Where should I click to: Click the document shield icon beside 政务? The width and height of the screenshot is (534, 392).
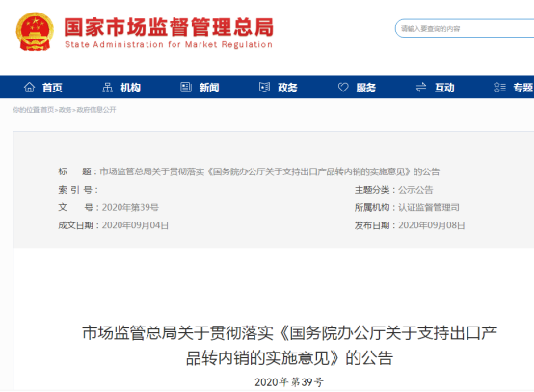click(264, 87)
